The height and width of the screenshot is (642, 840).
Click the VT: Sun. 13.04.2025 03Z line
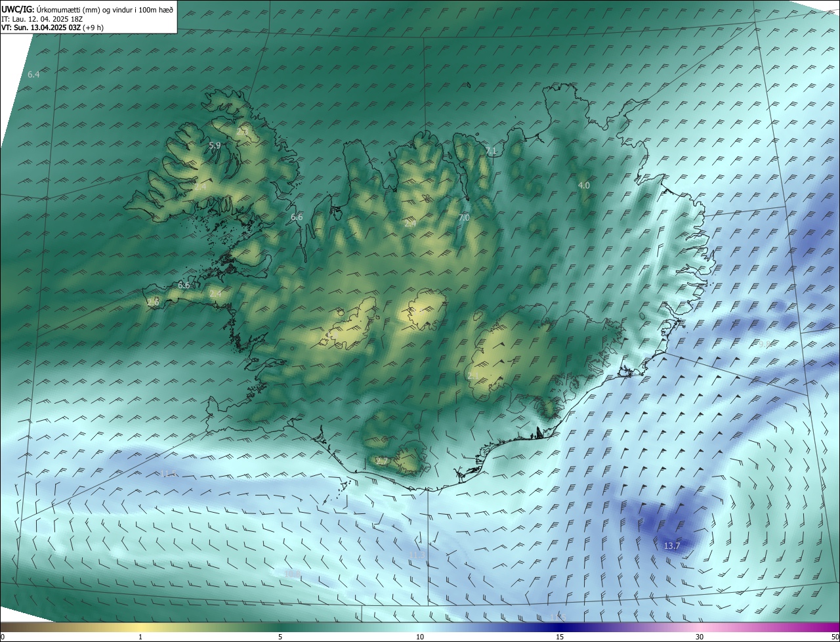(52, 28)
